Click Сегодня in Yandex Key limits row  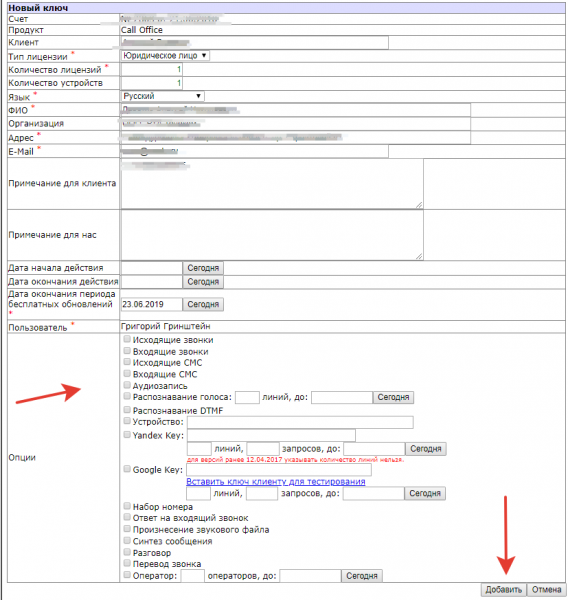point(426,448)
